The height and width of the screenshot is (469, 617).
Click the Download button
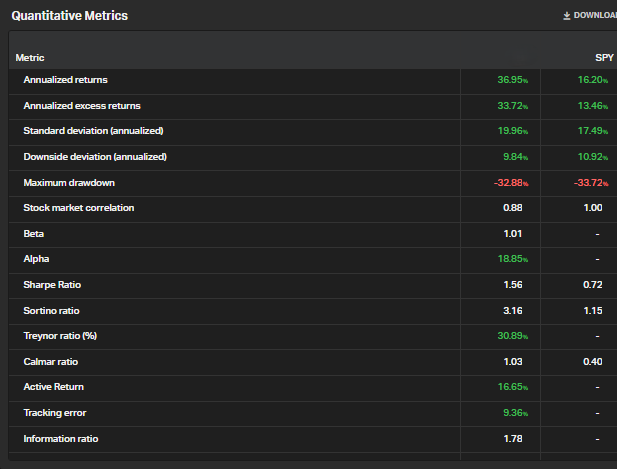[x=589, y=15]
